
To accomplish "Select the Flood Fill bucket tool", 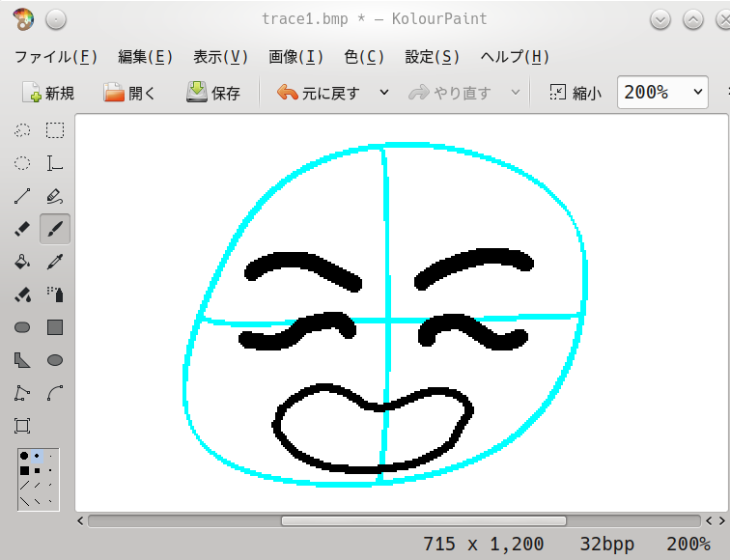I will [x=22, y=262].
